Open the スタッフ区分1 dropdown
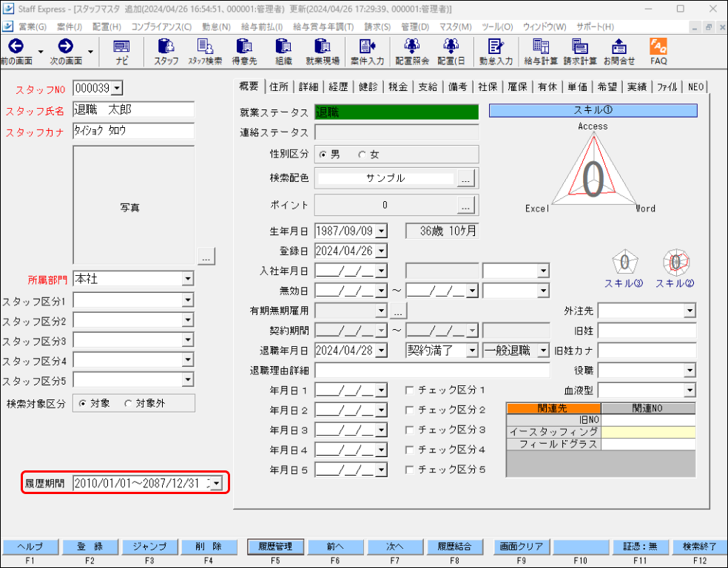The height and width of the screenshot is (568, 728). (188, 300)
